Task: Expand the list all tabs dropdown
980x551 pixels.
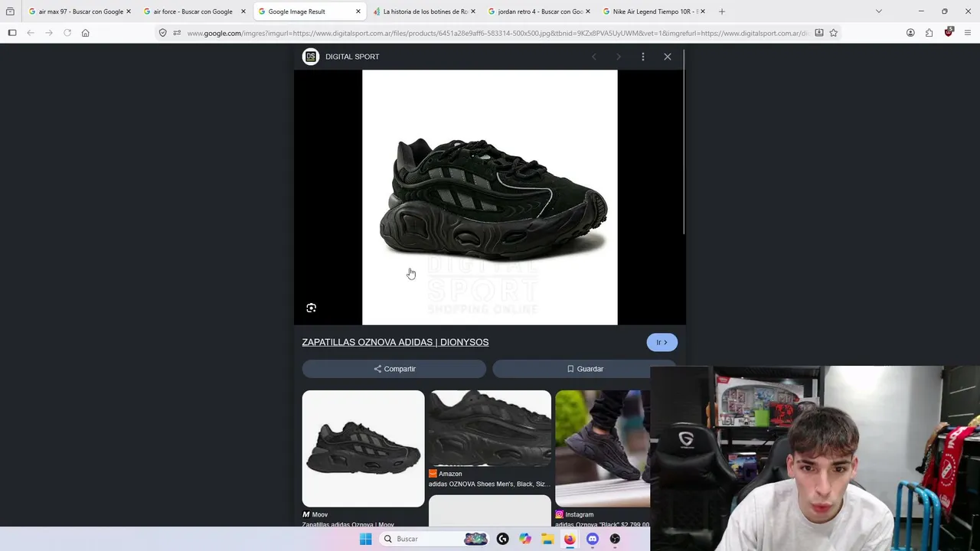Action: coord(879,11)
